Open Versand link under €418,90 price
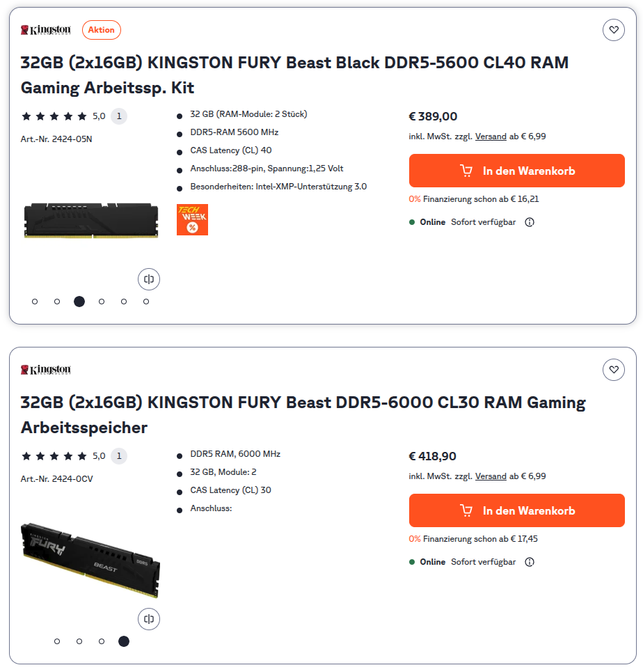The height and width of the screenshot is (672, 643). pyautogui.click(x=491, y=476)
